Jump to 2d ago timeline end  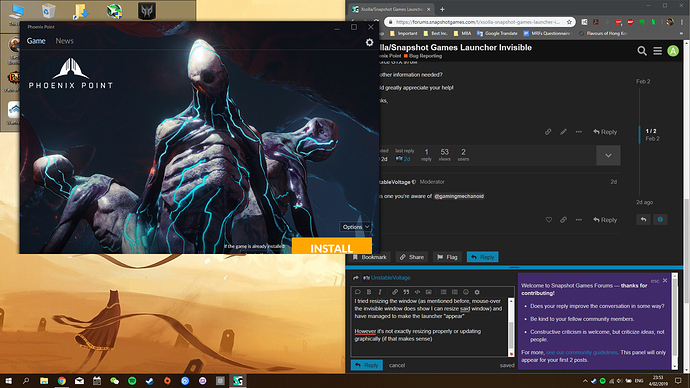pyautogui.click(x=644, y=202)
